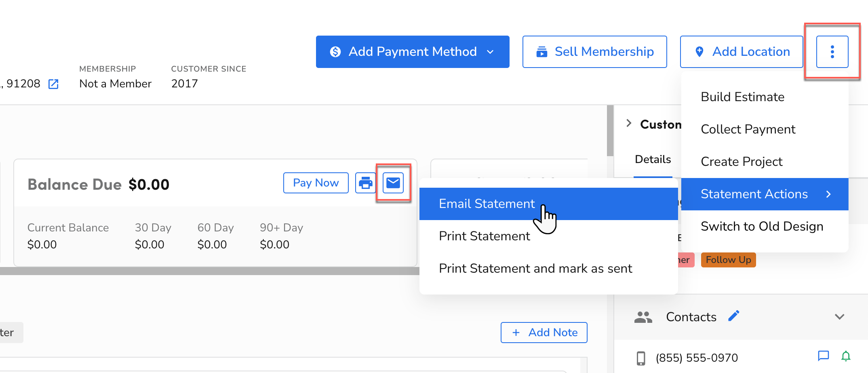The image size is (868, 373).
Task: Choose Print Statement and mark as sent
Action: [x=535, y=268]
